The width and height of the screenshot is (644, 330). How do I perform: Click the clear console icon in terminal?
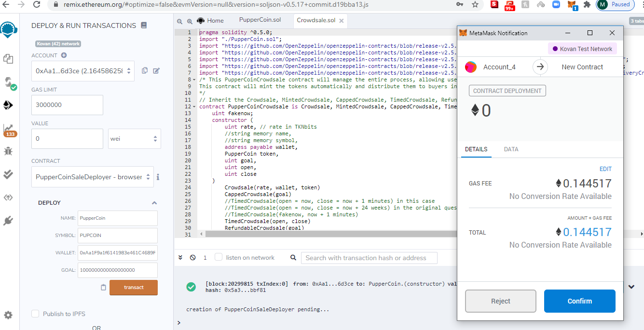coord(192,258)
